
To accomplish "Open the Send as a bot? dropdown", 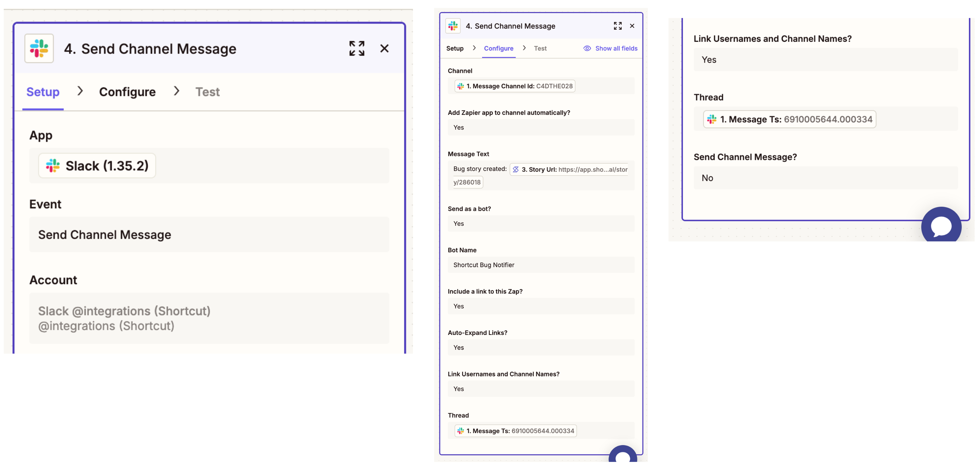I will coord(541,224).
